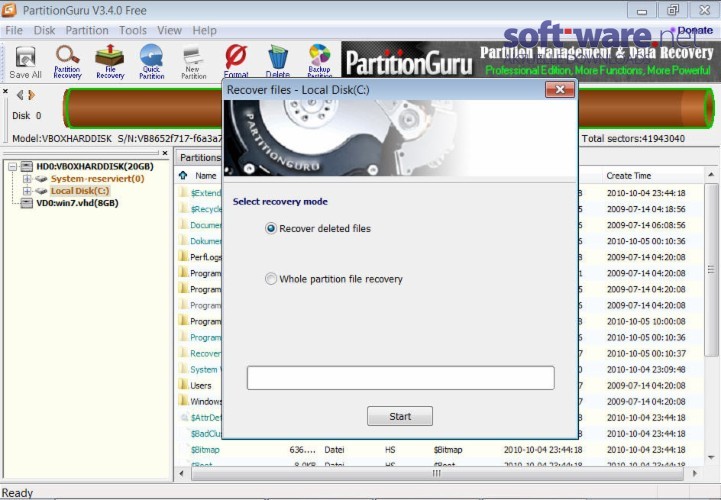This screenshot has width=721, height=500.
Task: Click the horizontal scroll-left arrow
Action: coord(182,473)
